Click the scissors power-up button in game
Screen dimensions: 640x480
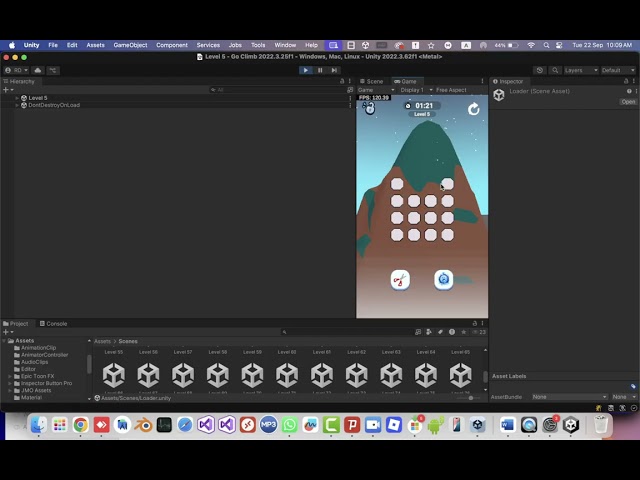400,280
